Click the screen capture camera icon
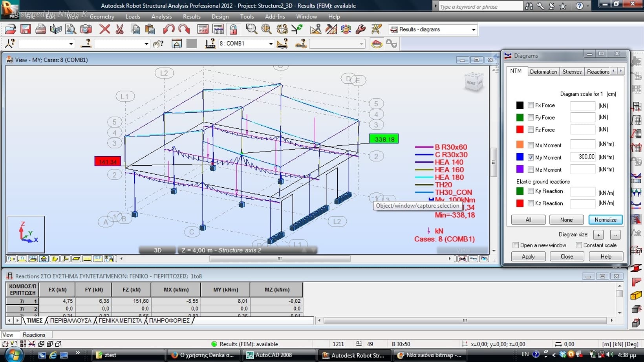 (86, 29)
